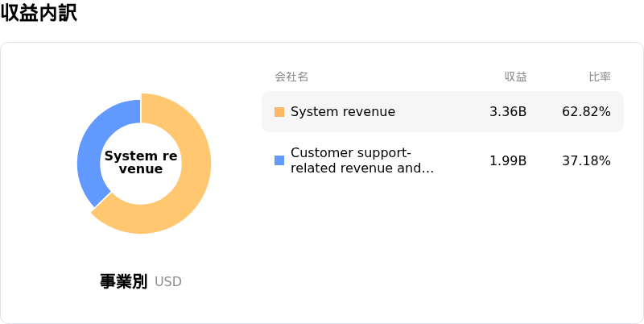Viewport: 644px width, 324px height.
Task: Click the 1.99B revenue value
Action: click(508, 160)
